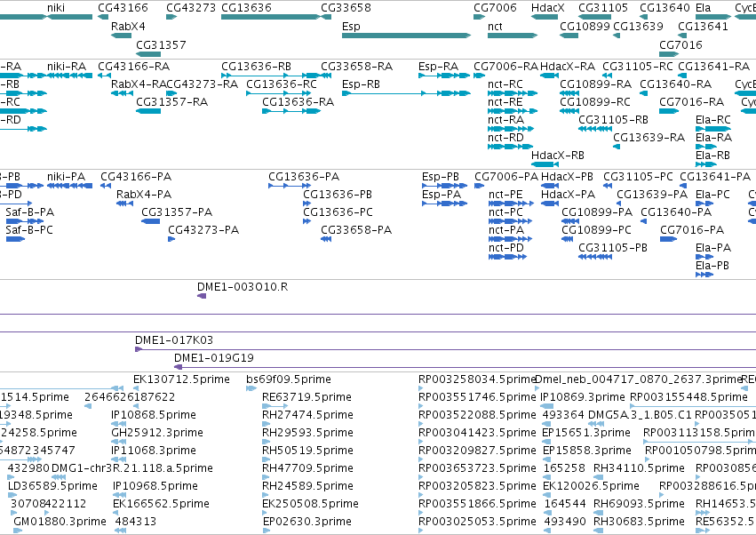Screen dimensions: 756x535
Task: Select protein CG13636-PC
Action: [306, 221]
